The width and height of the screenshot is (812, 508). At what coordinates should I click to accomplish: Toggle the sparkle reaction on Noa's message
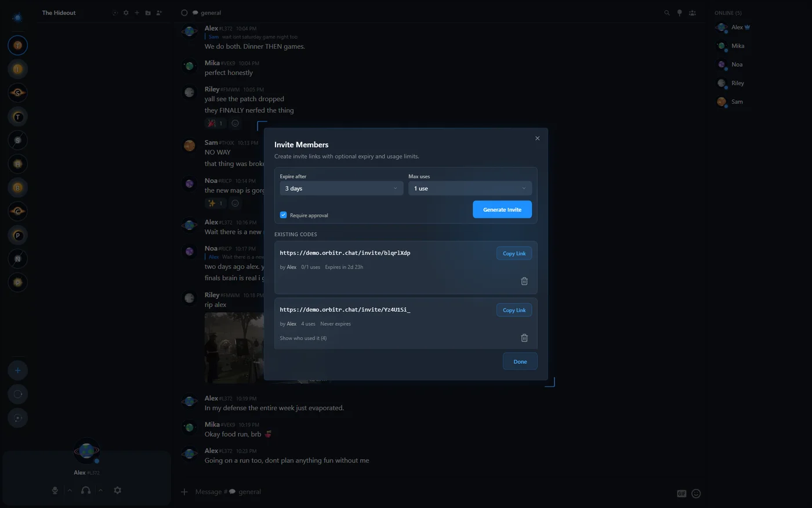[215, 203]
